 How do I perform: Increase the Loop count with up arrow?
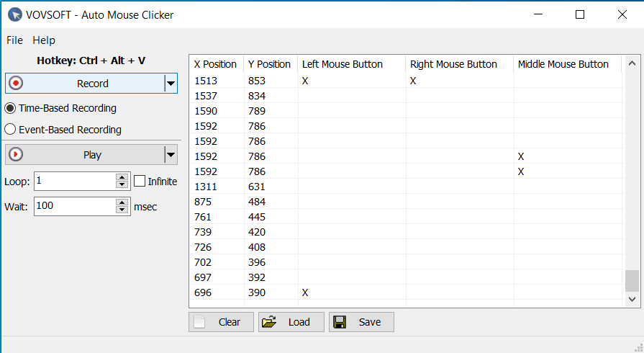122,177
